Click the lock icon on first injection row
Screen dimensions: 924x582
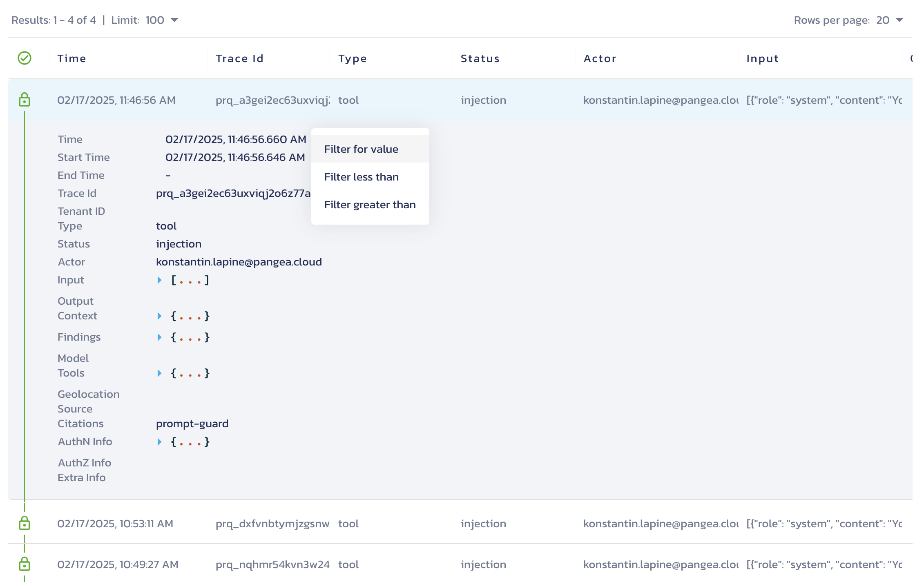click(x=24, y=99)
